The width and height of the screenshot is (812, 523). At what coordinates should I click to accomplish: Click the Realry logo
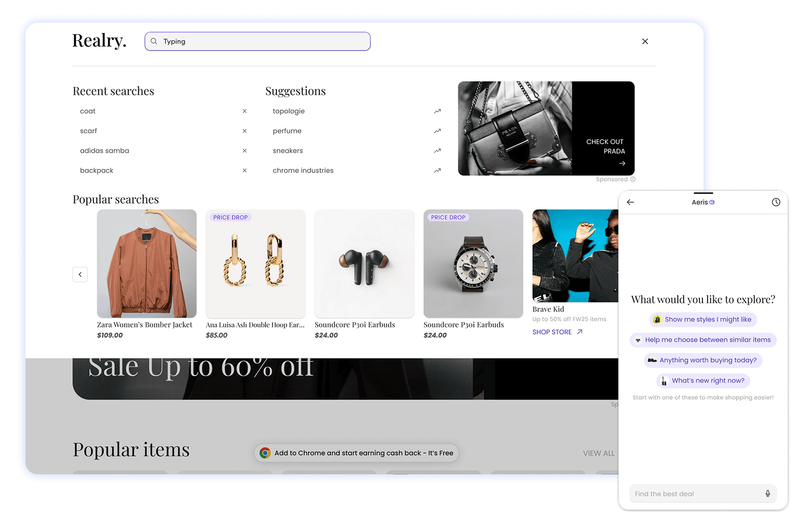[x=99, y=41]
